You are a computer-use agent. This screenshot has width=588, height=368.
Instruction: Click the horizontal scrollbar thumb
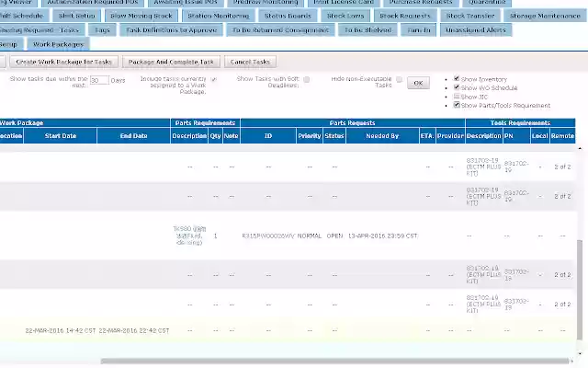[334, 362]
